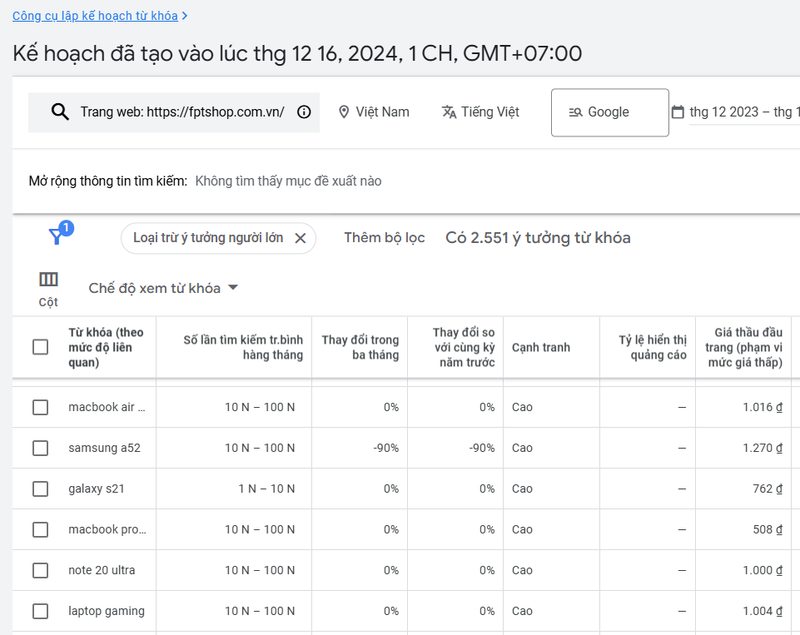The image size is (800, 635).
Task: Sort by Thay đổi trong ba tháng column
Action: (x=360, y=347)
